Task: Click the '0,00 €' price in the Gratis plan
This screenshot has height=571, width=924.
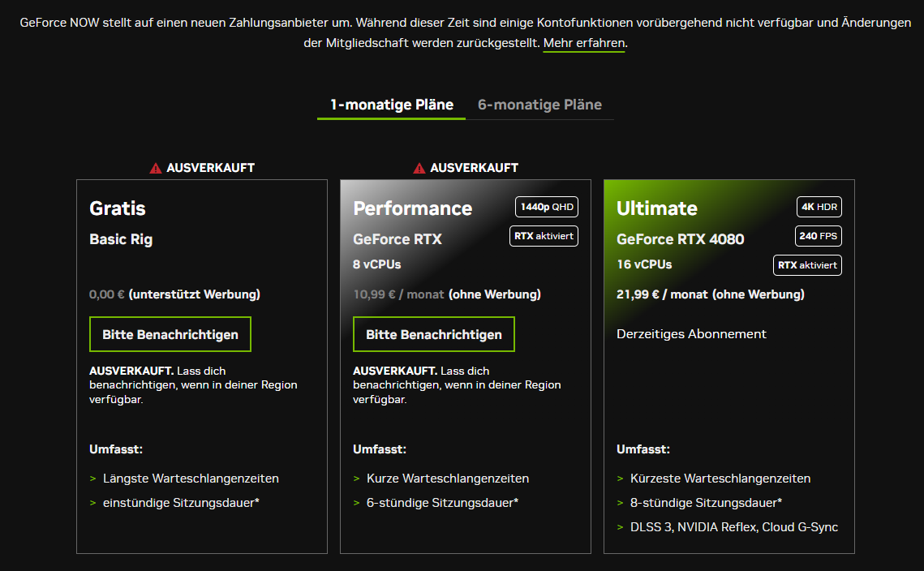Action: (x=106, y=294)
